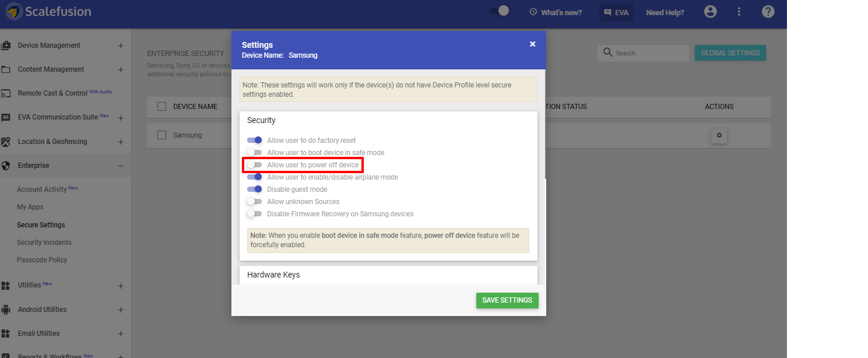Open Remote Cast & Control
Screen dimensions: 868x358
pyautogui.click(x=52, y=93)
